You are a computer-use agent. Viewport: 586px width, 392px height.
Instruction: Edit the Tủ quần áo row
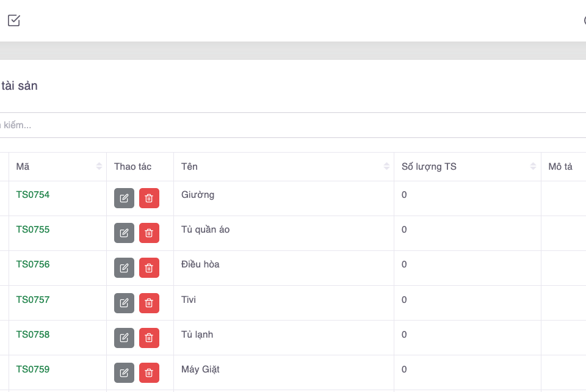click(124, 233)
